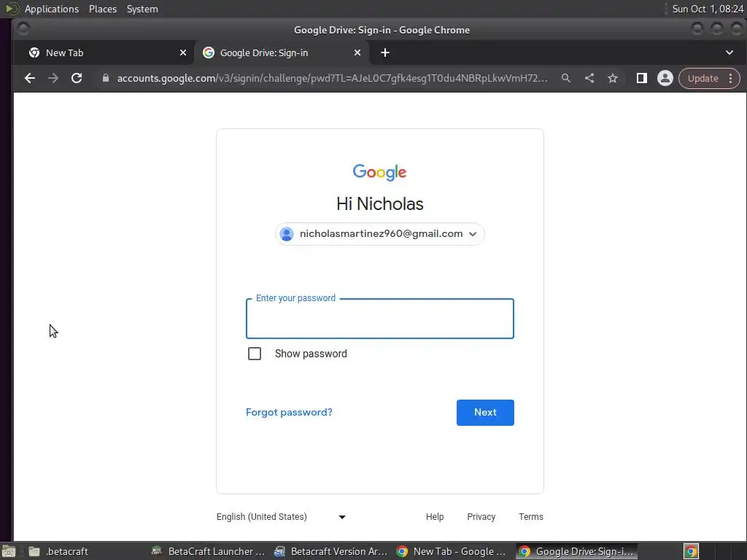
Task: Open the side panel icon
Action: point(642,78)
